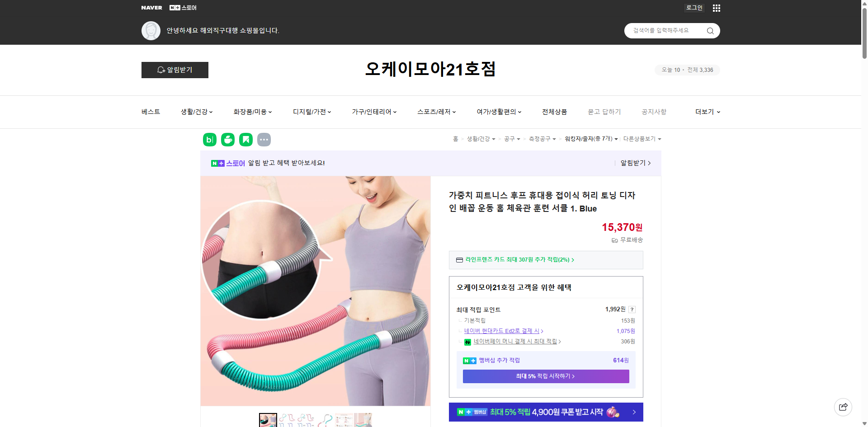
Task: Click the 로그인 button
Action: pos(694,8)
